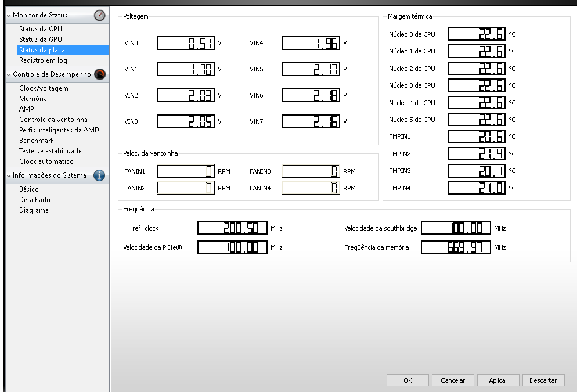
Task: Click the OK button
Action: [x=407, y=380]
